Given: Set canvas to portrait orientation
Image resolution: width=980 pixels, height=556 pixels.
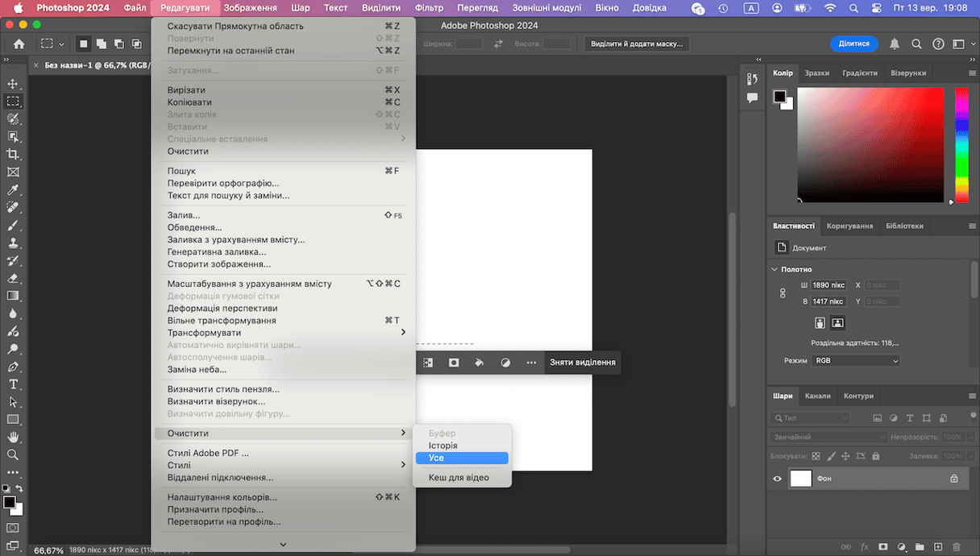Looking at the screenshot, I should pyautogui.click(x=820, y=322).
